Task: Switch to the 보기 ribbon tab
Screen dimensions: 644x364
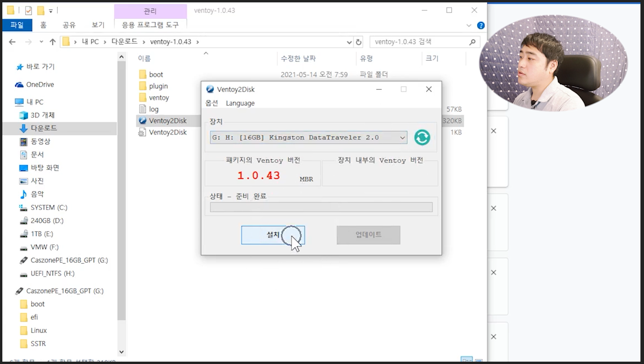Action: (98, 25)
